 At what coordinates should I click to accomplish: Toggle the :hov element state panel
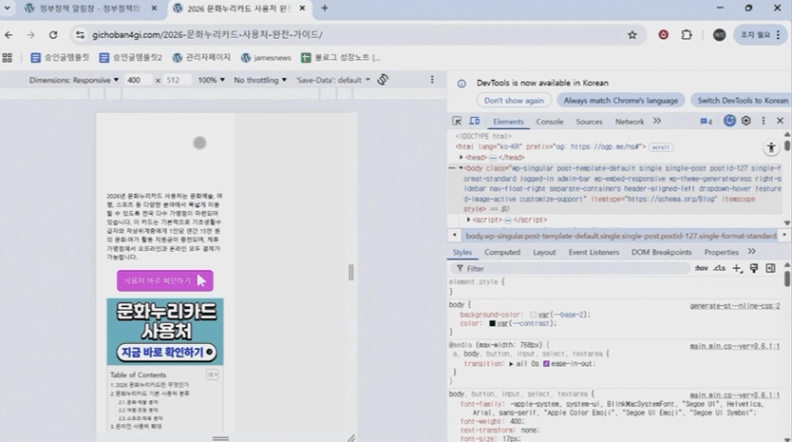701,268
